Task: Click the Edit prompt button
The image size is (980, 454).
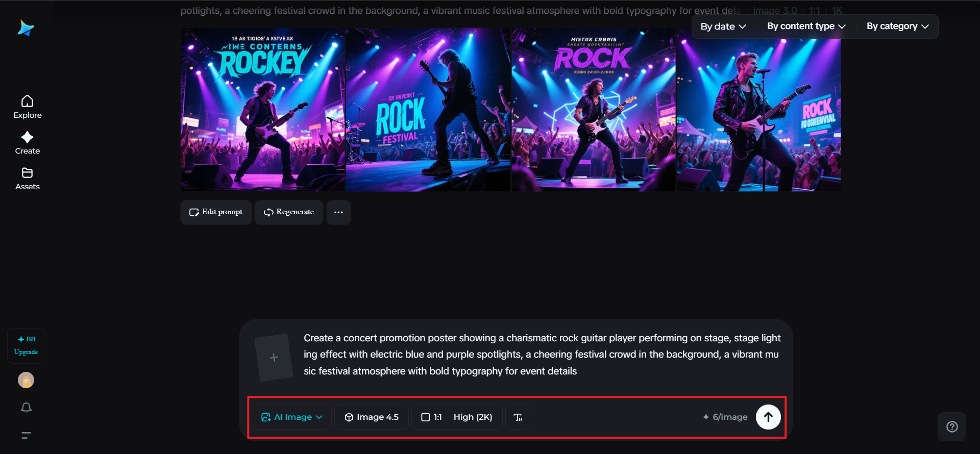Action: (216, 212)
